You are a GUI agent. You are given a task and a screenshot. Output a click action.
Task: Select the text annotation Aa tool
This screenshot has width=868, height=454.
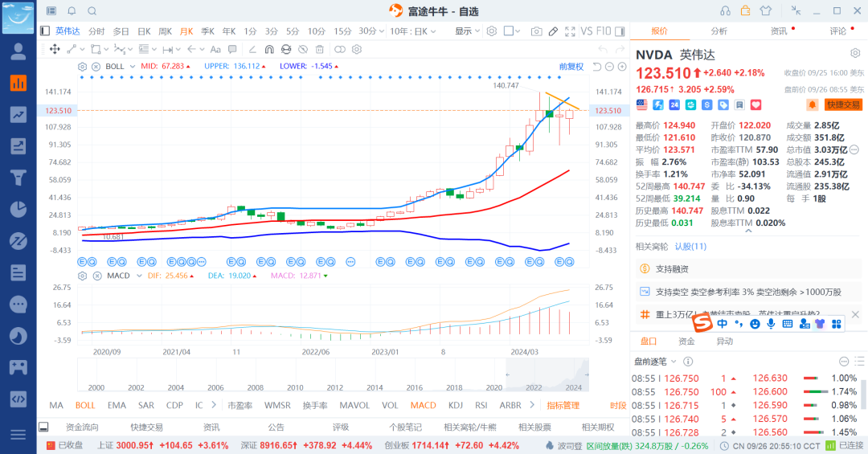(215, 49)
